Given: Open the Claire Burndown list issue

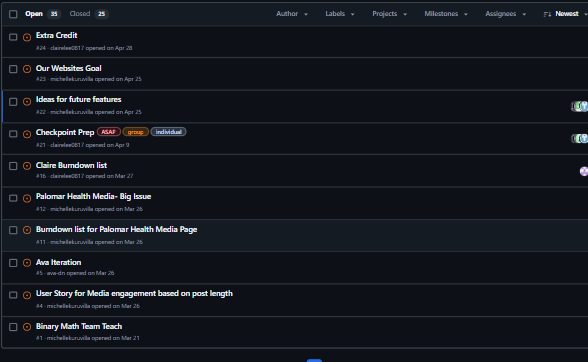Looking at the screenshot, I should [71, 165].
